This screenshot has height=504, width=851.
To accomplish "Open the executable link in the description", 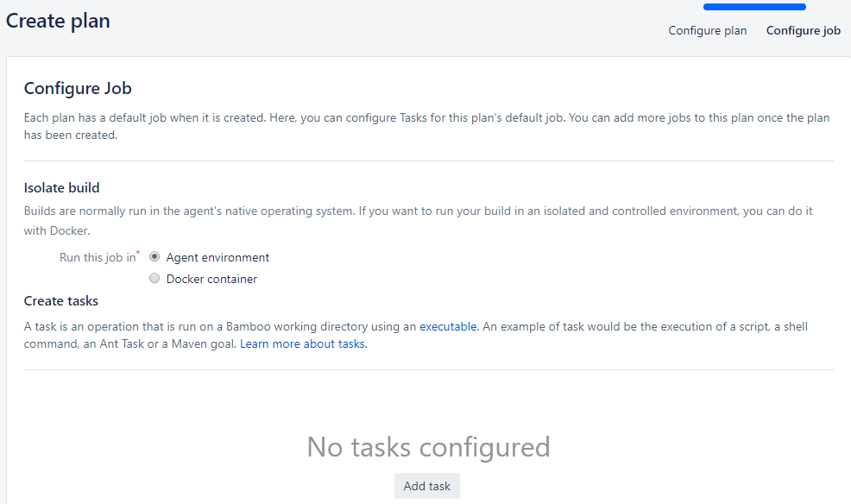I will [x=448, y=326].
